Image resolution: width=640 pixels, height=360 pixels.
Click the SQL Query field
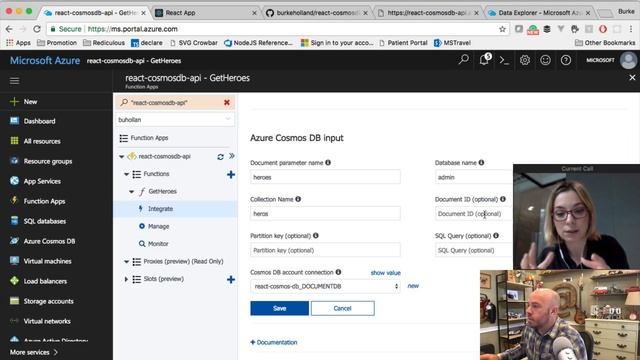point(474,250)
